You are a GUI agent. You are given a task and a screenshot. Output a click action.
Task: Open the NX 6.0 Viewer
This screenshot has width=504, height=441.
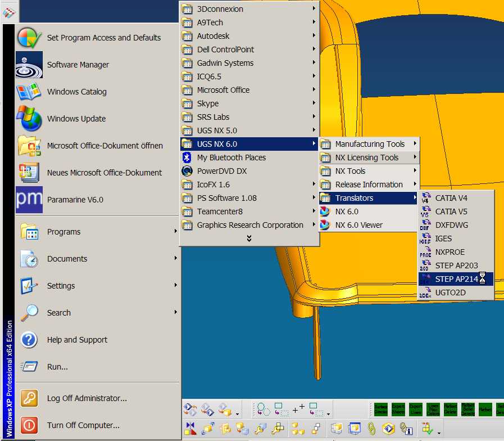pos(369,225)
